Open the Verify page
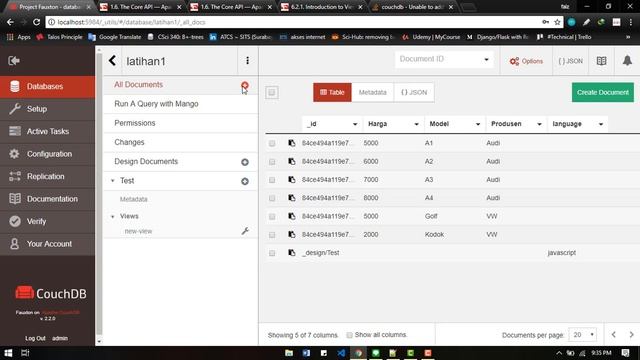The width and height of the screenshot is (640, 360). point(47,221)
